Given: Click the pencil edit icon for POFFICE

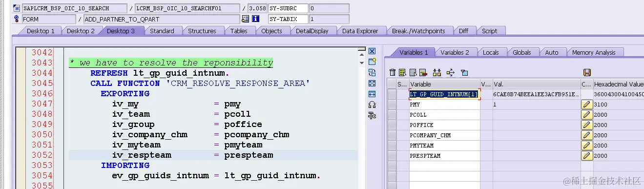Looking at the screenshot, I should (586, 125).
